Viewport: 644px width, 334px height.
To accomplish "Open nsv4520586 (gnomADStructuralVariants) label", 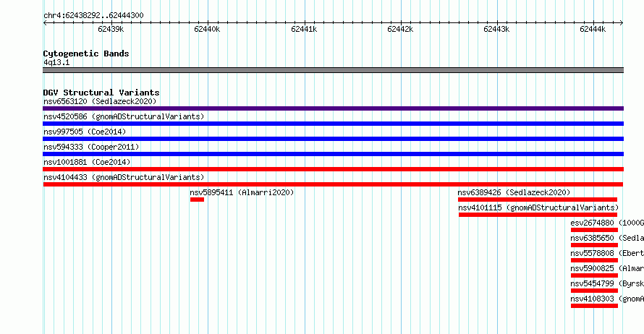I will click(x=124, y=116).
